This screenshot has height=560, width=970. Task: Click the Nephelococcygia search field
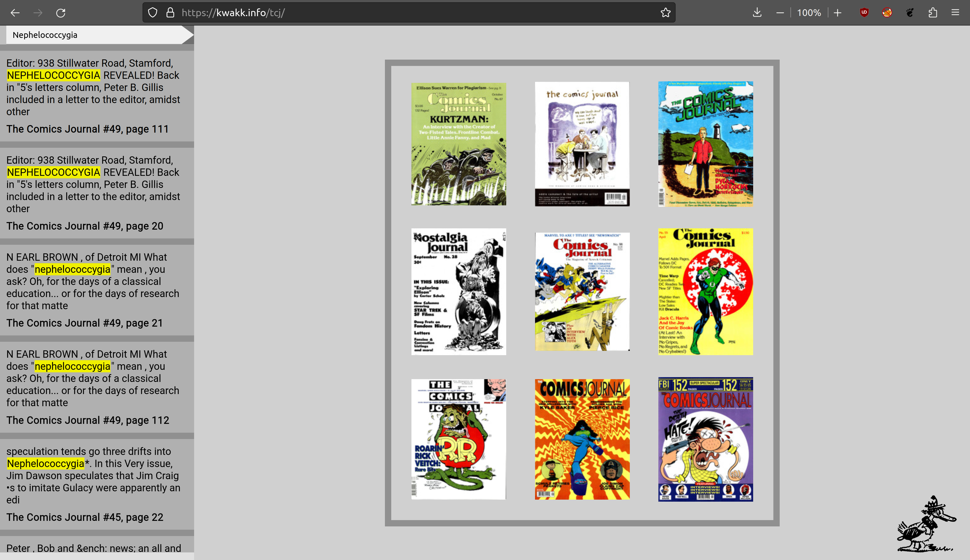click(94, 35)
